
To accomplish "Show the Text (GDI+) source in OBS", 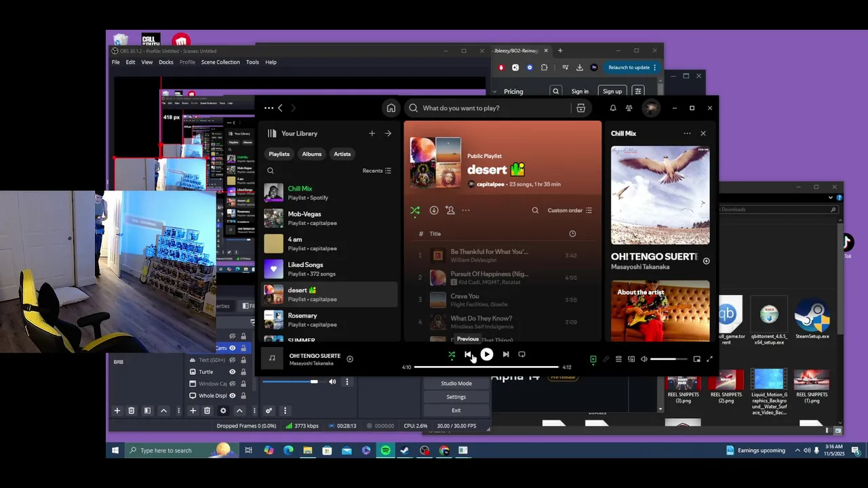I will tap(232, 360).
